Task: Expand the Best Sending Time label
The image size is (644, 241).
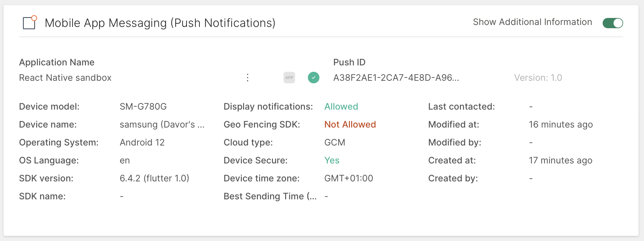Action: pyautogui.click(x=270, y=196)
